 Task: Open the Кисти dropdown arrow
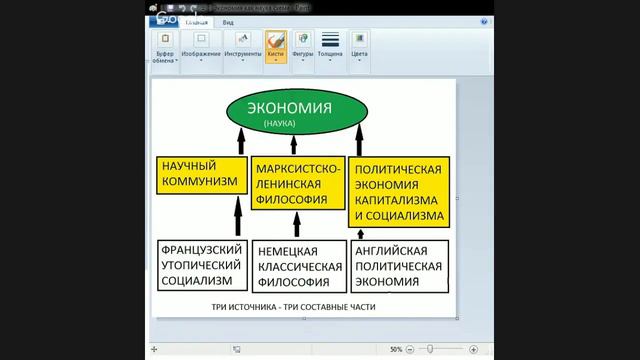pyautogui.click(x=276, y=60)
